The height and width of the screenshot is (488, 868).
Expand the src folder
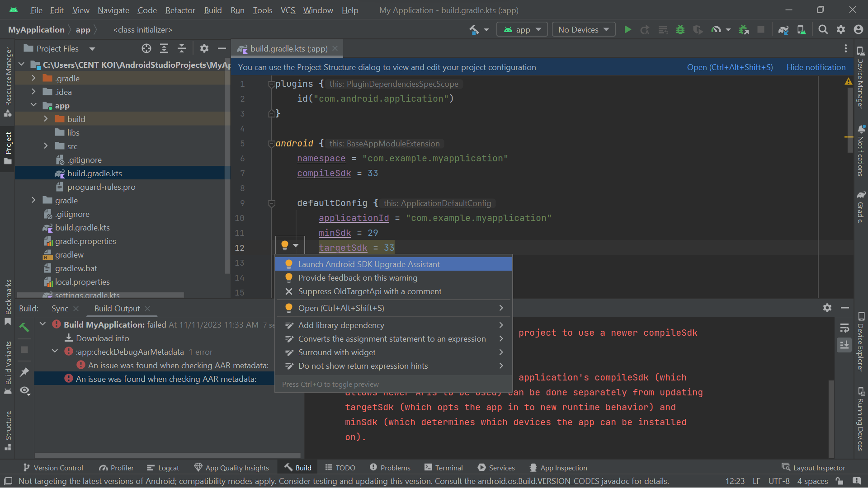(46, 146)
